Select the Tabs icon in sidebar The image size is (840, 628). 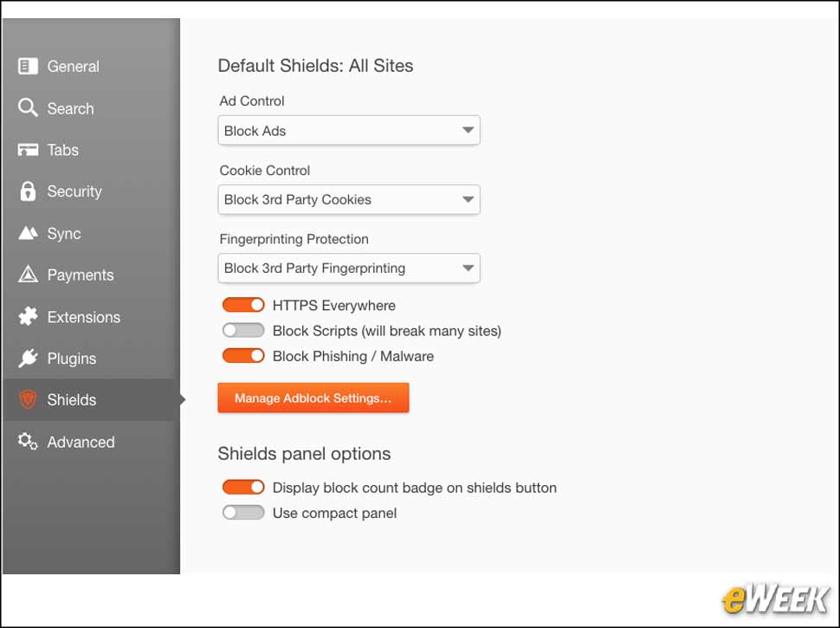(x=28, y=150)
